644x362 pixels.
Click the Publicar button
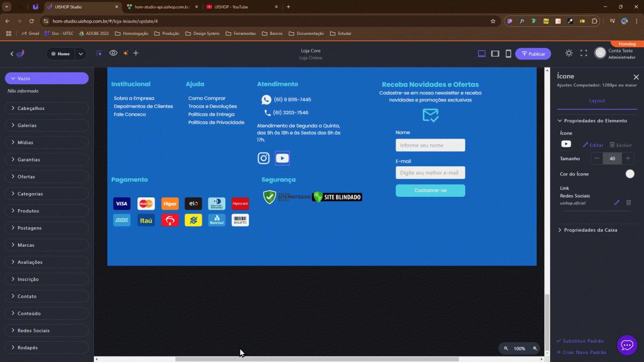pos(532,54)
